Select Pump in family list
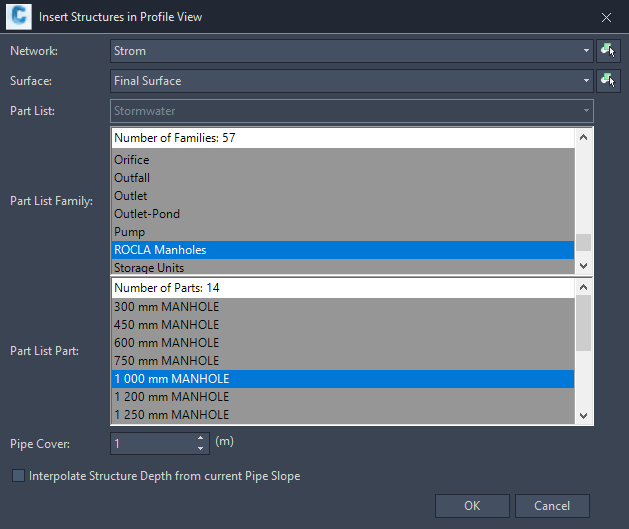The height and width of the screenshot is (529, 629). (x=343, y=232)
